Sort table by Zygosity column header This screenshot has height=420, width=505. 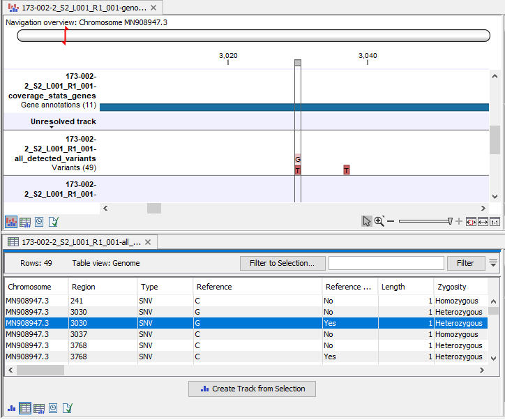click(452, 287)
